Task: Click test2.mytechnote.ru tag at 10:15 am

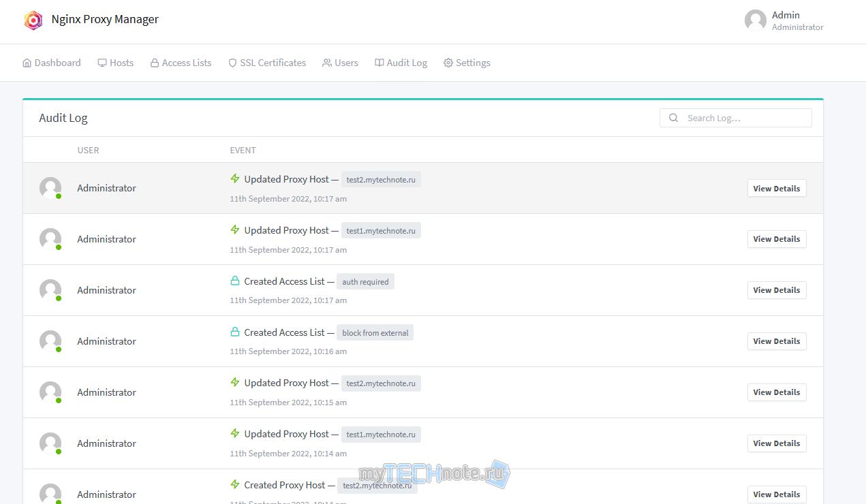Action: click(x=381, y=383)
